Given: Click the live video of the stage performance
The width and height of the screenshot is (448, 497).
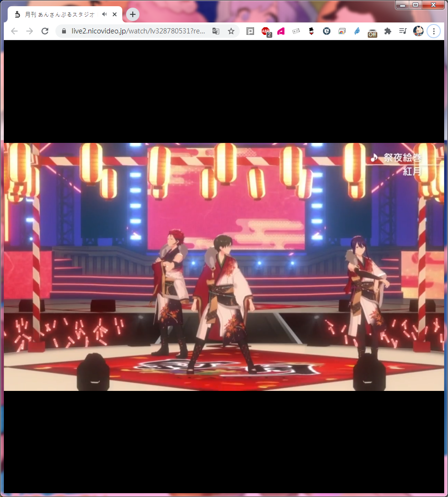Looking at the screenshot, I should 224,267.
